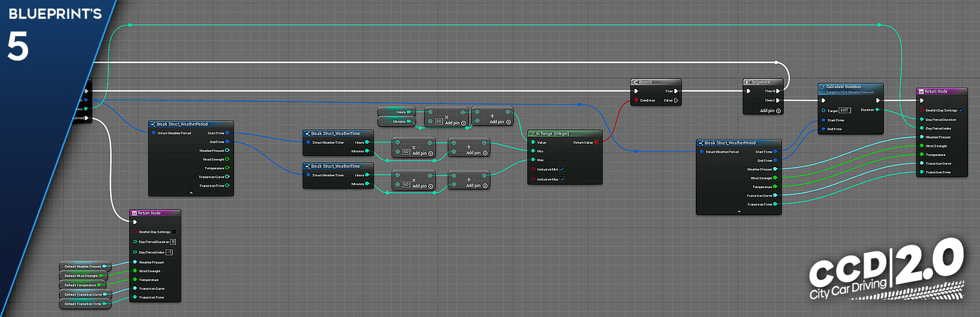
Task: Click the Hours variable getter's output pin
Action: pos(410,112)
